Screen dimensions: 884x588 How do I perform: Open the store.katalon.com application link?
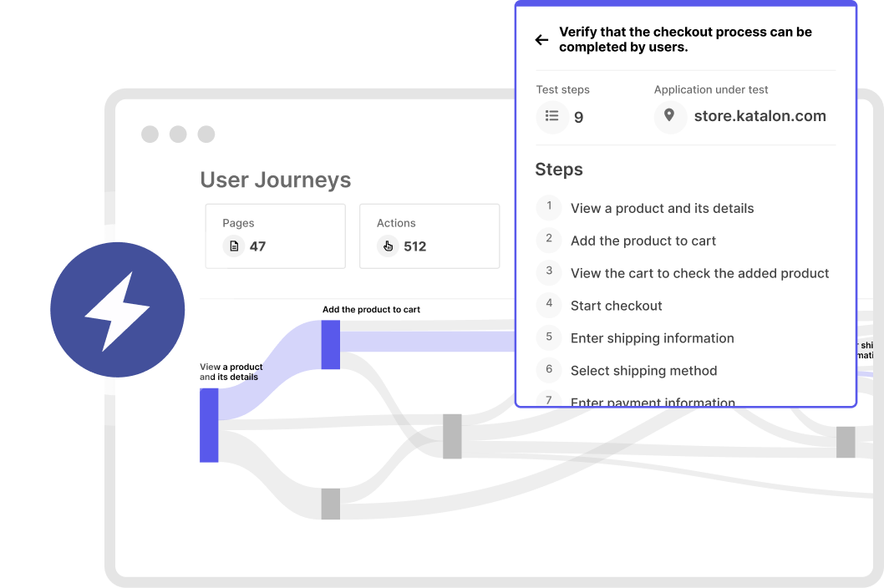click(760, 117)
